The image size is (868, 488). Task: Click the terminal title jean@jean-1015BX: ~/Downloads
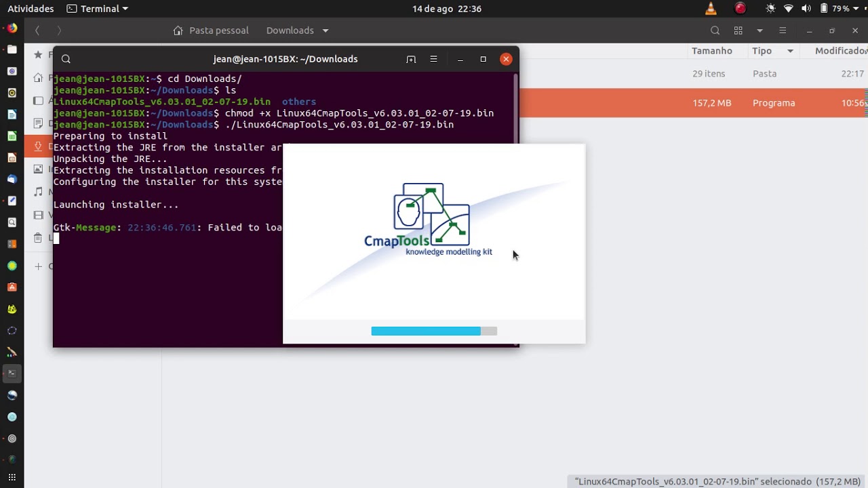tap(285, 59)
